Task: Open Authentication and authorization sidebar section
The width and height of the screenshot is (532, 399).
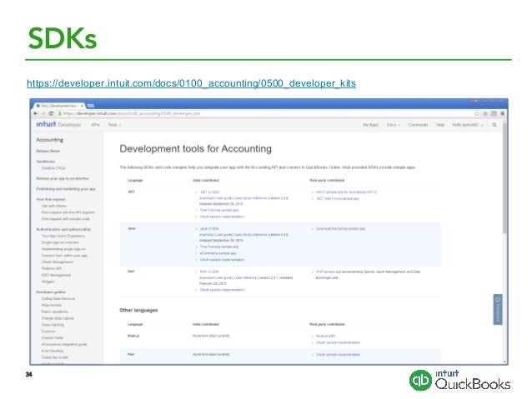Action: pyautogui.click(x=63, y=229)
